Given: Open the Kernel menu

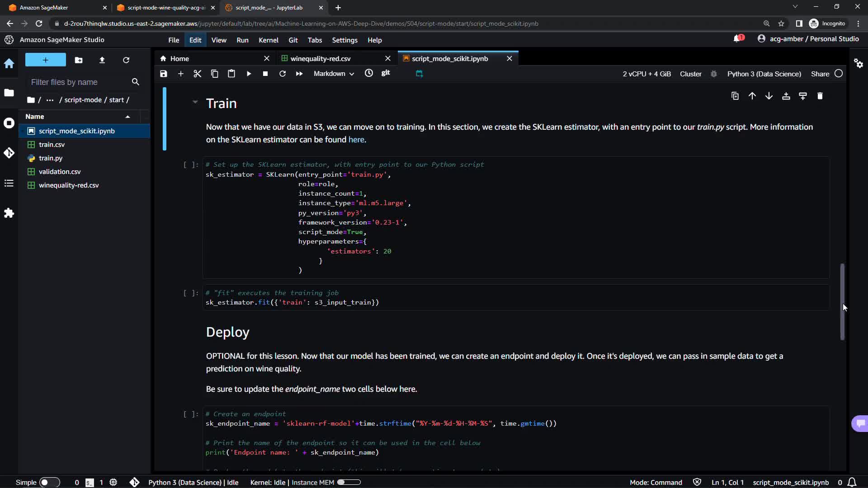Looking at the screenshot, I should 268,40.
